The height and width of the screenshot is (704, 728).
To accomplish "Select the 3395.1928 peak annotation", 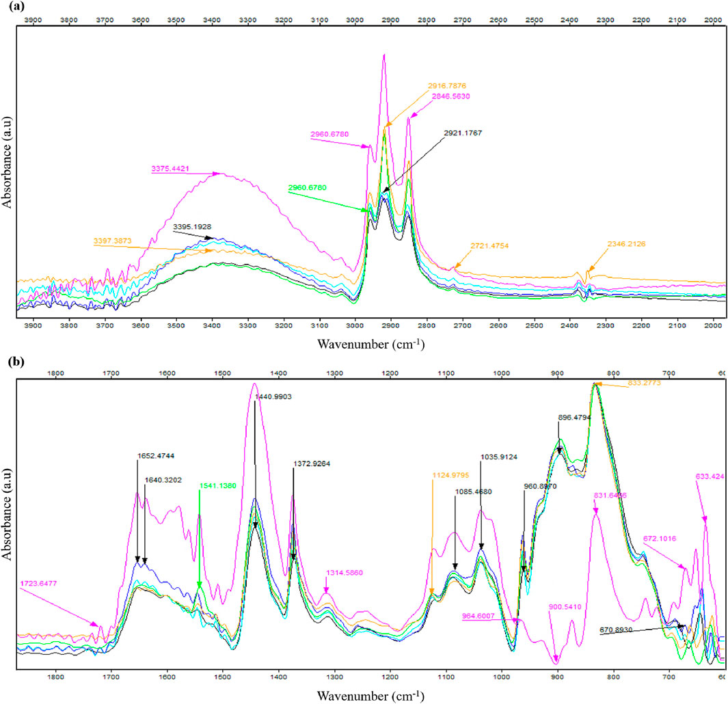I will pos(192,227).
